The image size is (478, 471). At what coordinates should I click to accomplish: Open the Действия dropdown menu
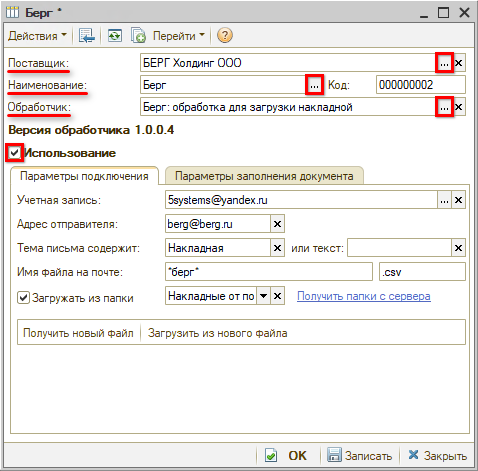coord(37,36)
